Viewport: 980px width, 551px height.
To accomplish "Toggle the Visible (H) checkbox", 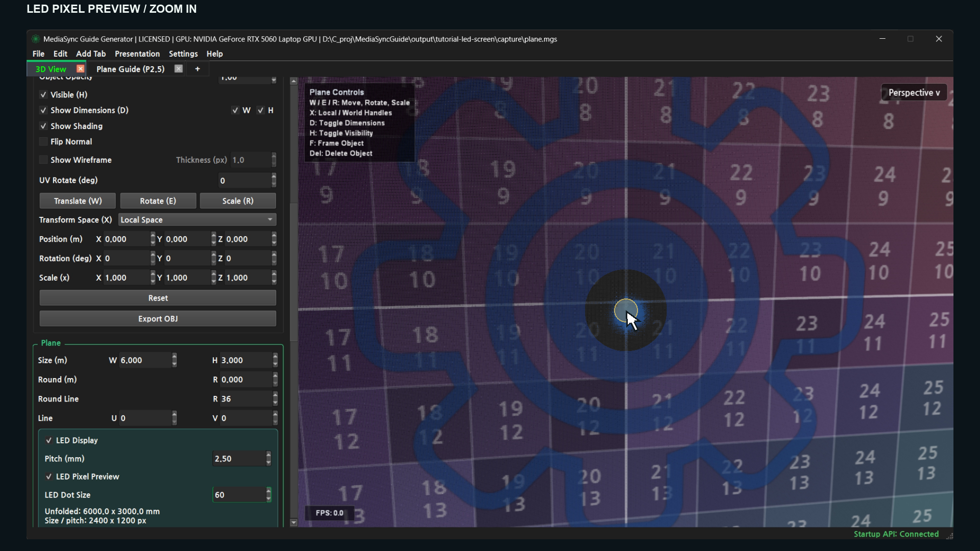I will tap(43, 95).
